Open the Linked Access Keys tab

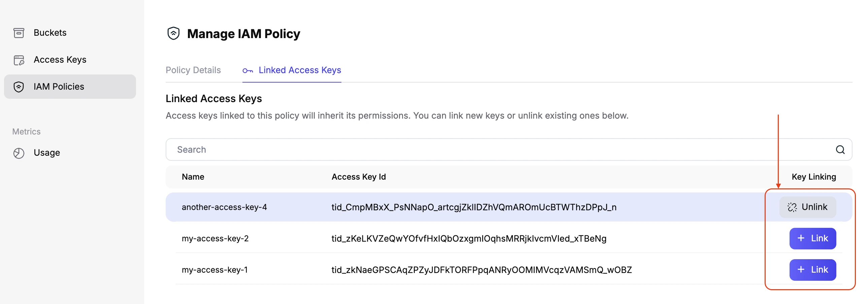(300, 70)
